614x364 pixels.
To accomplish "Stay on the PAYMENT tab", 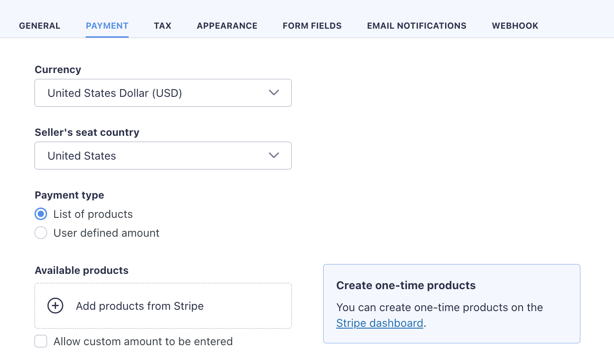I will coord(107,26).
